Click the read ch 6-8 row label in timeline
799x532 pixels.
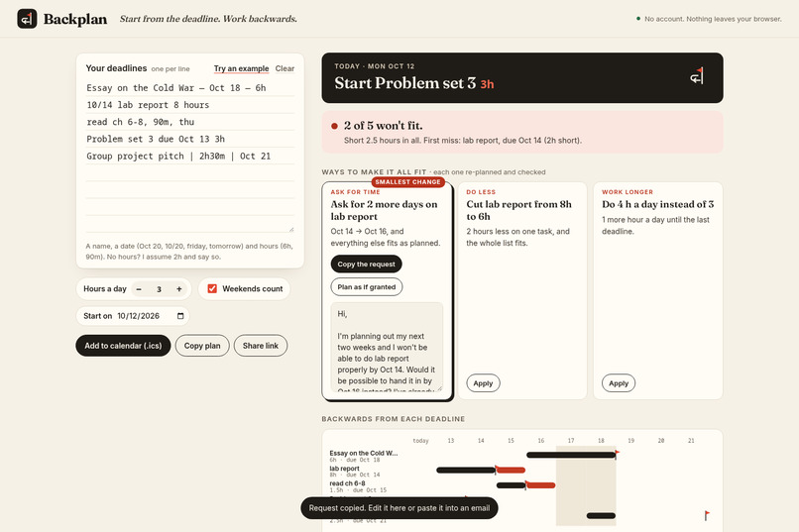[x=347, y=483]
